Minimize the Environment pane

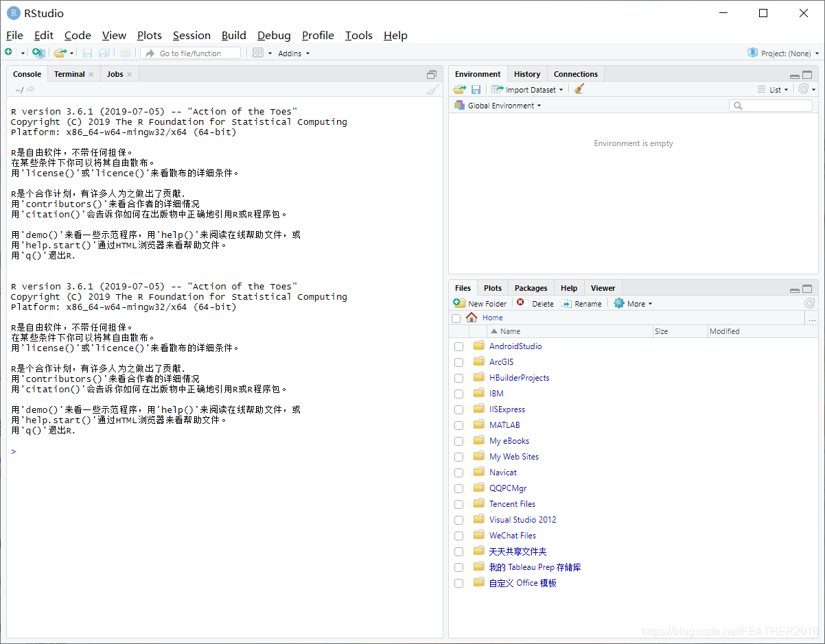tap(794, 75)
